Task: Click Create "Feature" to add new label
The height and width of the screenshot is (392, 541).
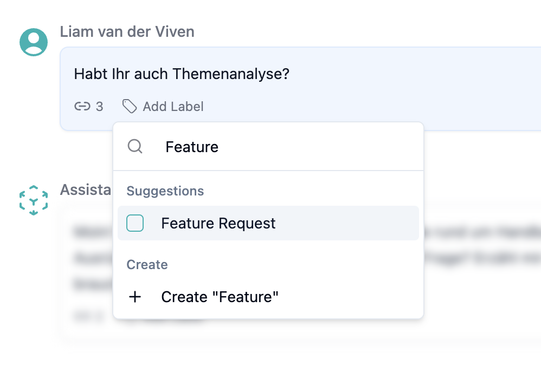Action: click(x=219, y=297)
